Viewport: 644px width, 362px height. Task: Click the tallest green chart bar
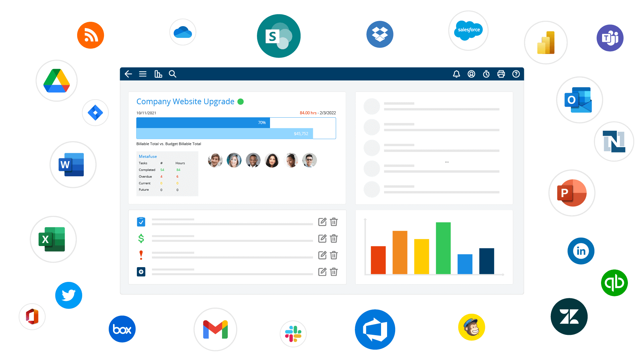tap(443, 248)
